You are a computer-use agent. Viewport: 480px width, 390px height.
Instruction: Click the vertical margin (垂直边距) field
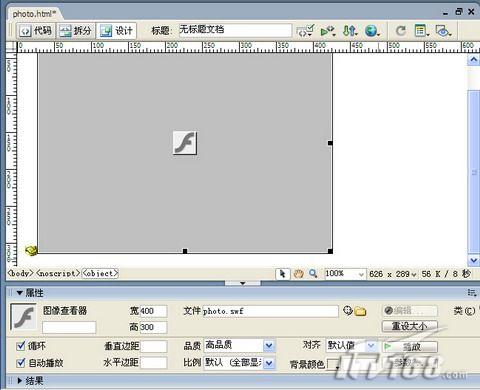[153, 346]
